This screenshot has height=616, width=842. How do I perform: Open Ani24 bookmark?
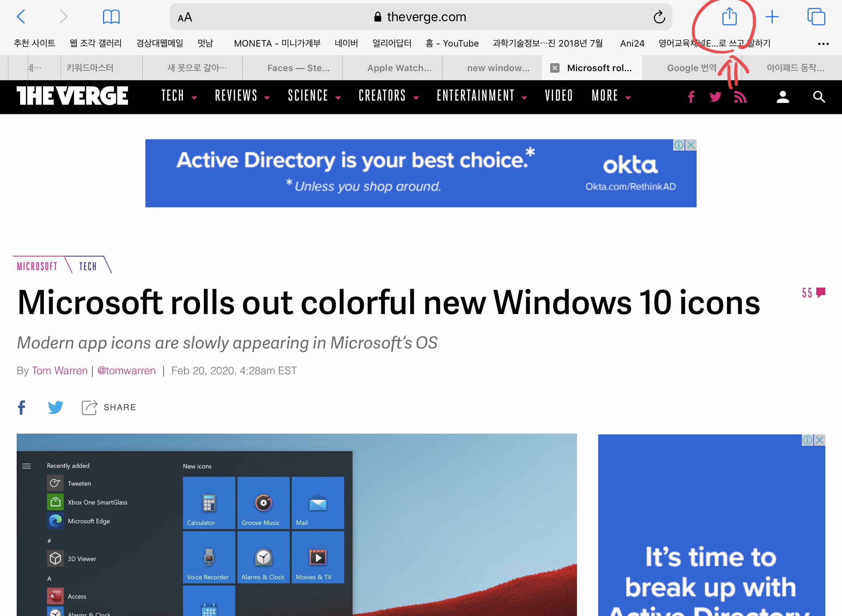click(x=632, y=43)
